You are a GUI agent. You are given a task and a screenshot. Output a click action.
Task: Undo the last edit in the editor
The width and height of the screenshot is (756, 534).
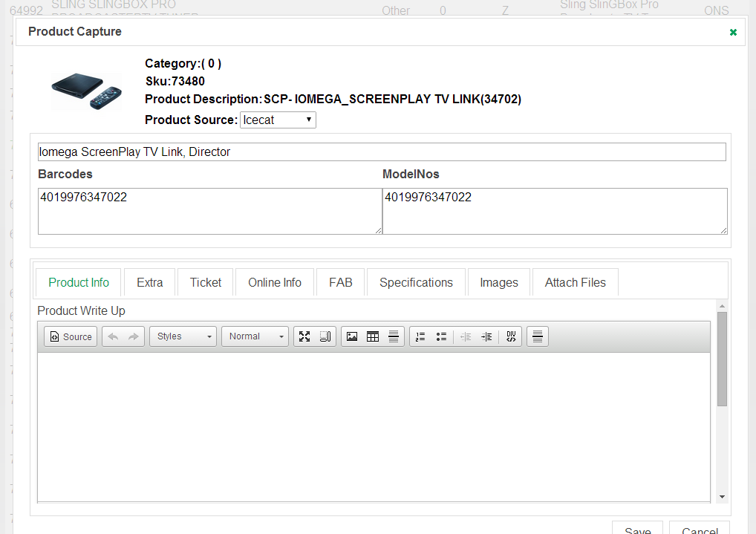[x=113, y=336]
